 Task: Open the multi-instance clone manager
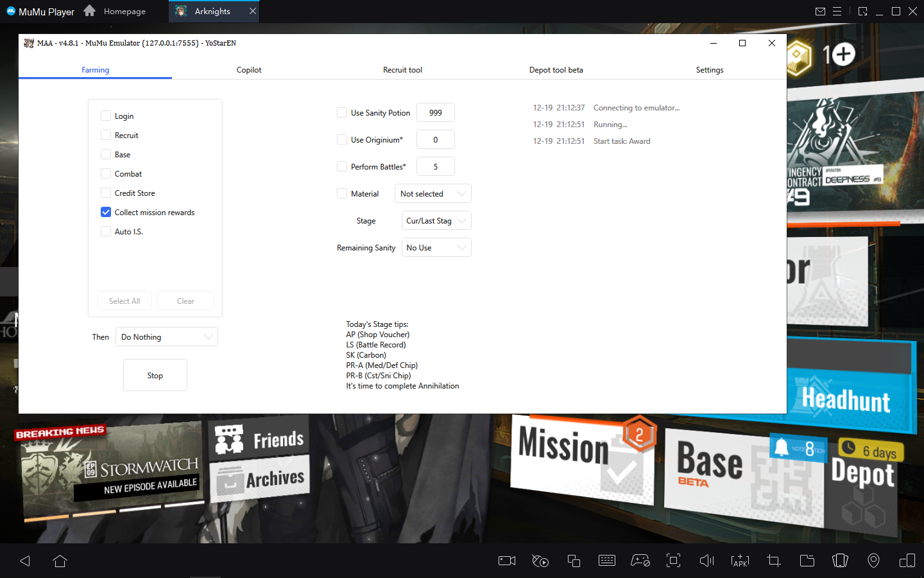pyautogui.click(x=573, y=561)
